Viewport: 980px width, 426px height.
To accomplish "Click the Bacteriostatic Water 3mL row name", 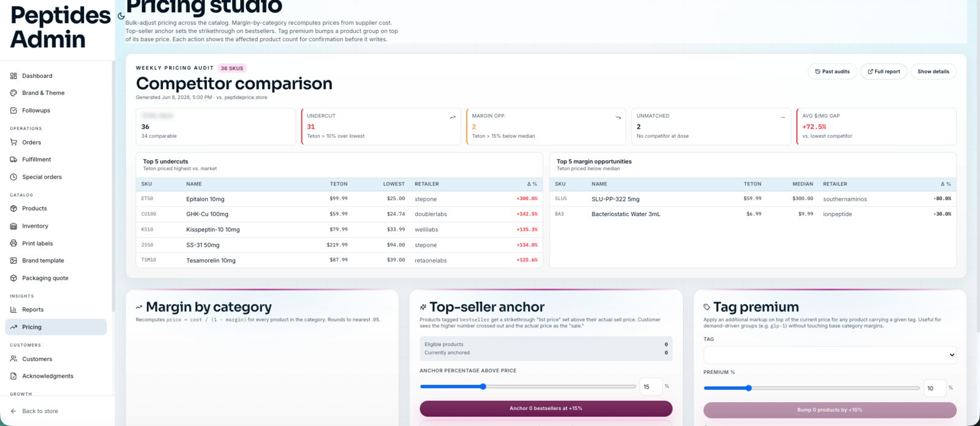I will pyautogui.click(x=626, y=214).
